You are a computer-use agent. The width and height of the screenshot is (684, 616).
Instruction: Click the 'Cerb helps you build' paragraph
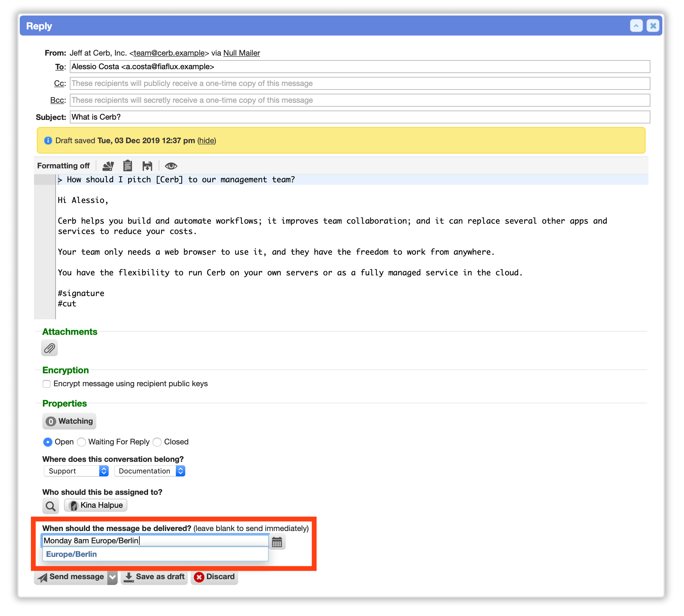point(332,226)
